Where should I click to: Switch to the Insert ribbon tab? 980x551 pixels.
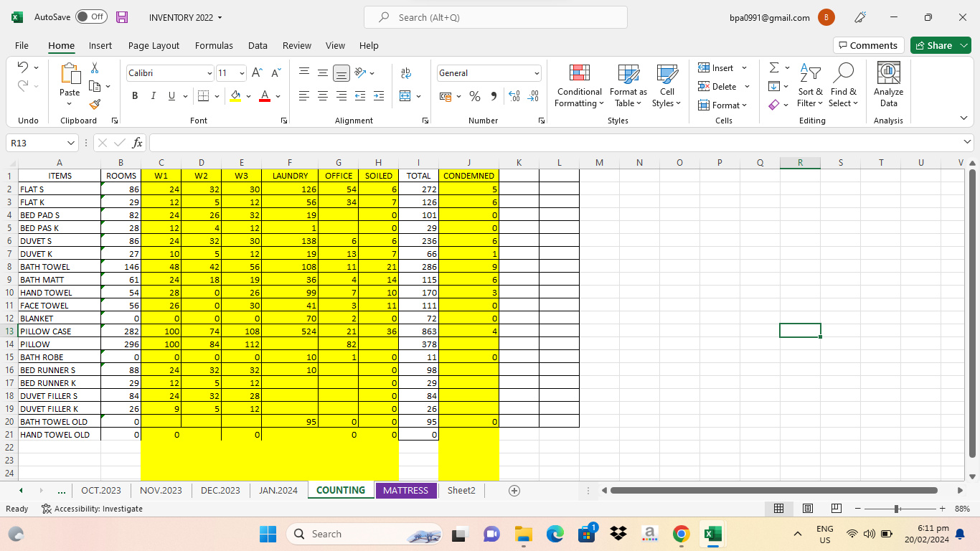coord(100,45)
